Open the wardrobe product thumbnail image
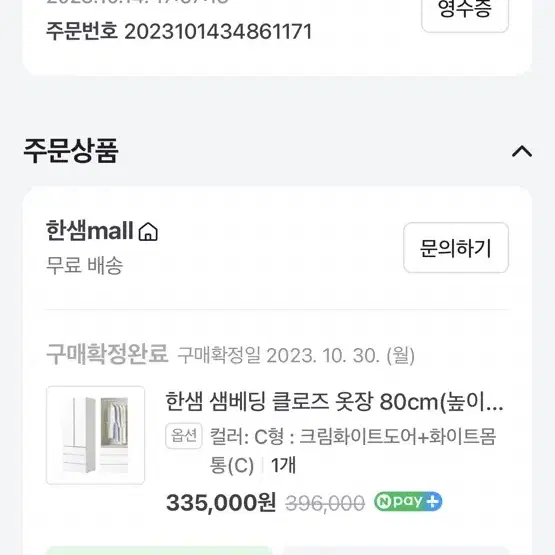 (x=96, y=435)
